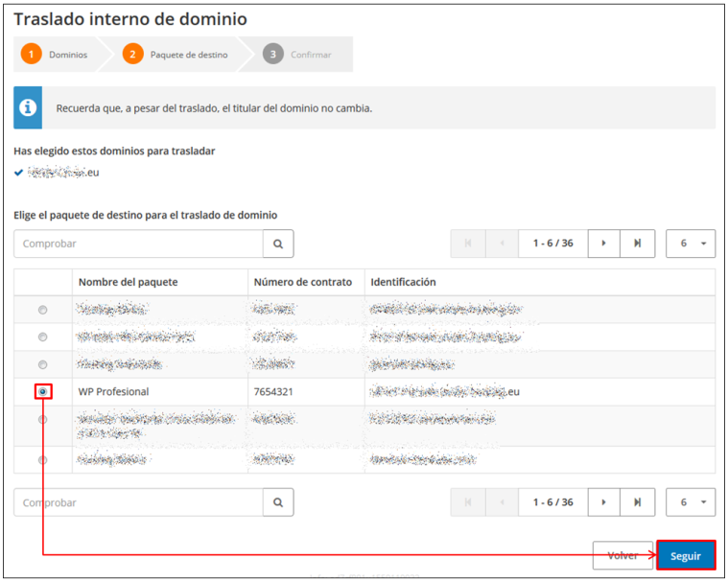This screenshot has height=582, width=728.
Task: Click the blue info icon in notice banner
Action: (28, 107)
